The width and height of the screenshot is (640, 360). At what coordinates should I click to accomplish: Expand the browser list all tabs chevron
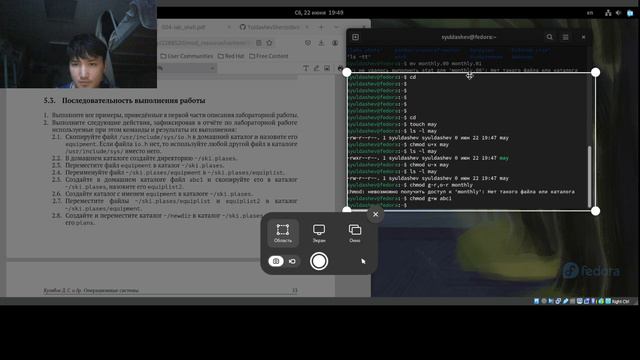coord(336,27)
